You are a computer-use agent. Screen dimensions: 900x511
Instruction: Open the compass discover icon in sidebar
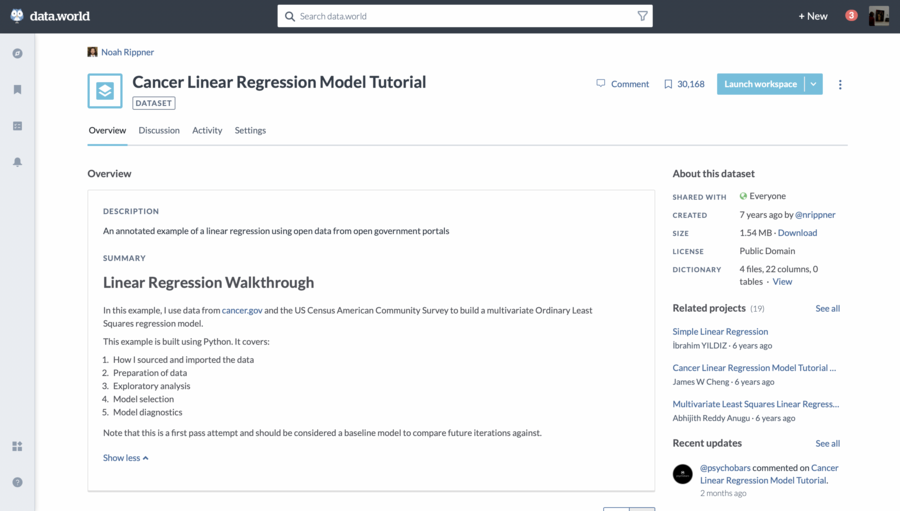[x=17, y=53]
